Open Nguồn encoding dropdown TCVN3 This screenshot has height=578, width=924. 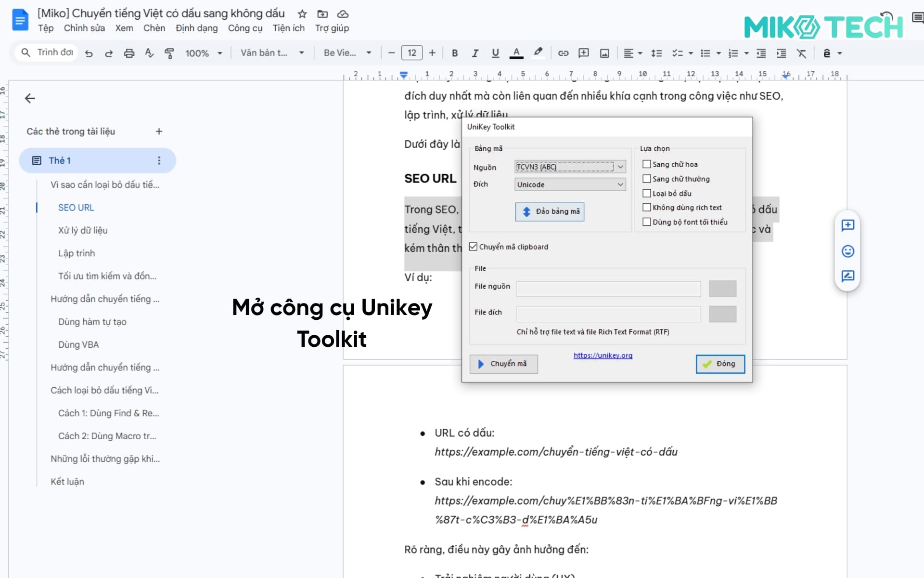[x=570, y=167]
